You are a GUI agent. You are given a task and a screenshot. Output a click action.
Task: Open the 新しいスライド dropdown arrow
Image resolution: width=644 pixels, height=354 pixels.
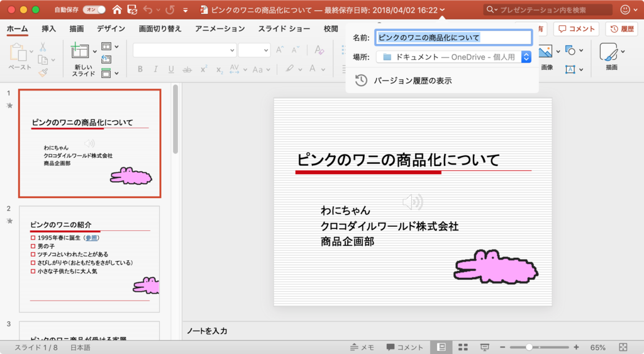[95, 52]
